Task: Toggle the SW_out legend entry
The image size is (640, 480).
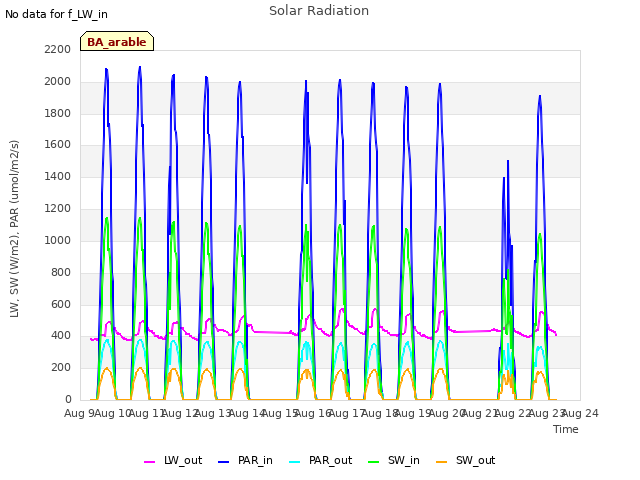Action: [x=466, y=460]
